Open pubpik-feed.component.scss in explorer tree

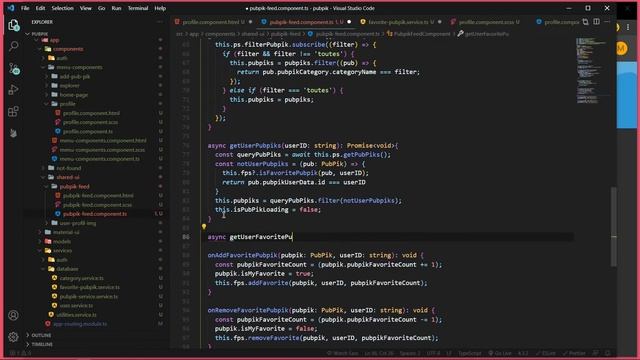pyautogui.click(x=97, y=205)
